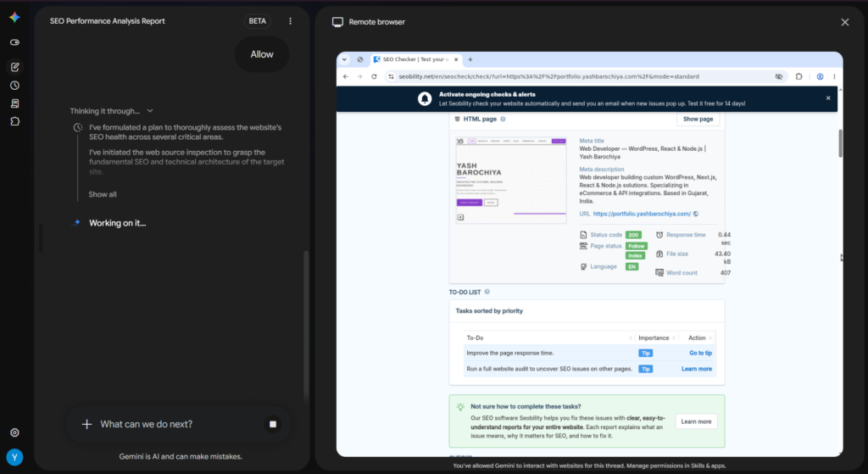Open the browser tab list dropdown arrow

click(x=344, y=59)
